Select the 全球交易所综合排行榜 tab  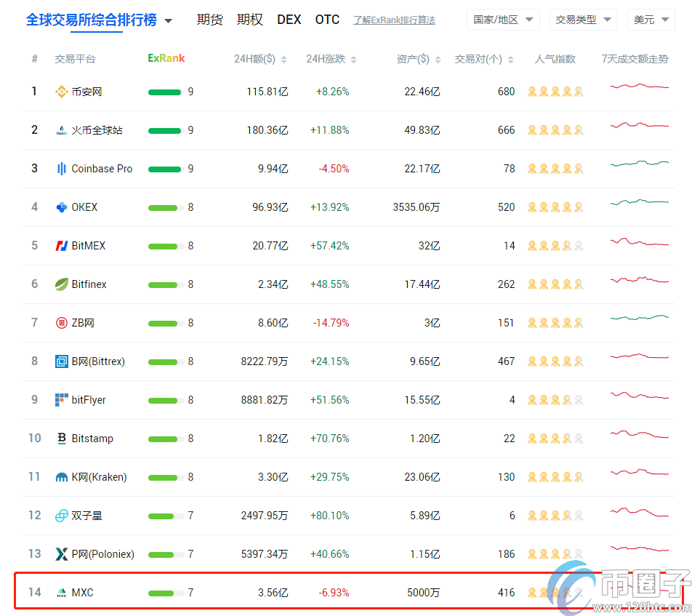(x=92, y=20)
